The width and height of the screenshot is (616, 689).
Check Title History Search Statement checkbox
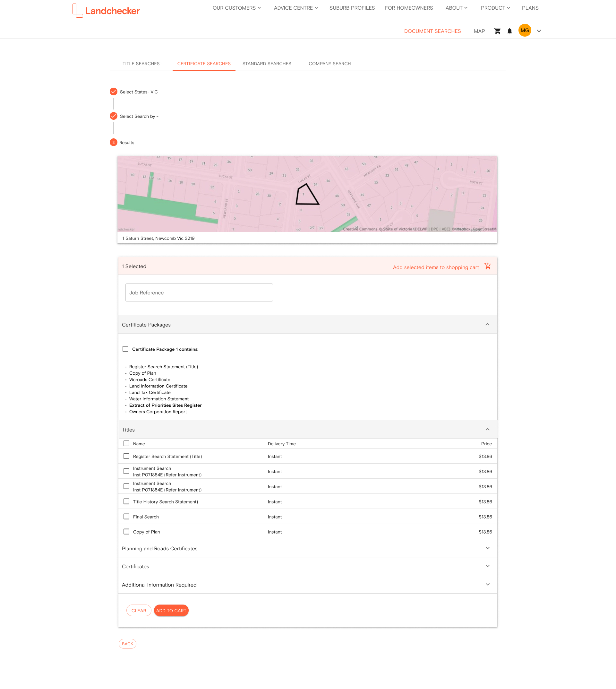coord(127,502)
